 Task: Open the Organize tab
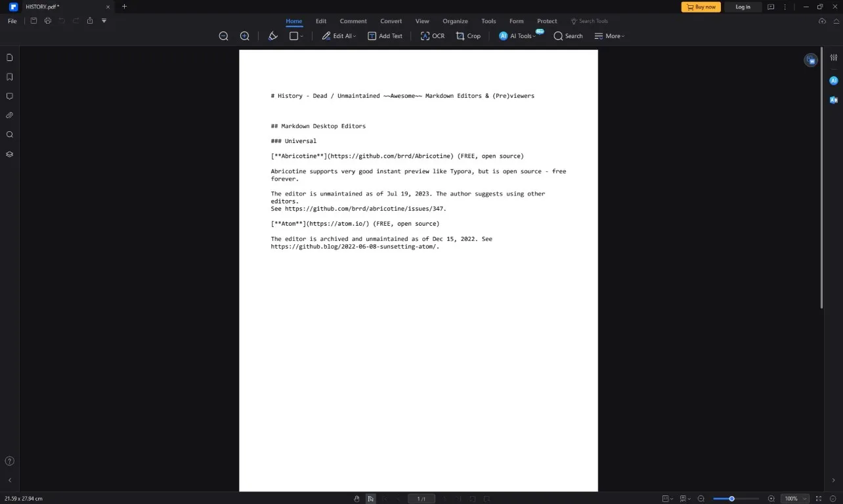[x=455, y=21]
